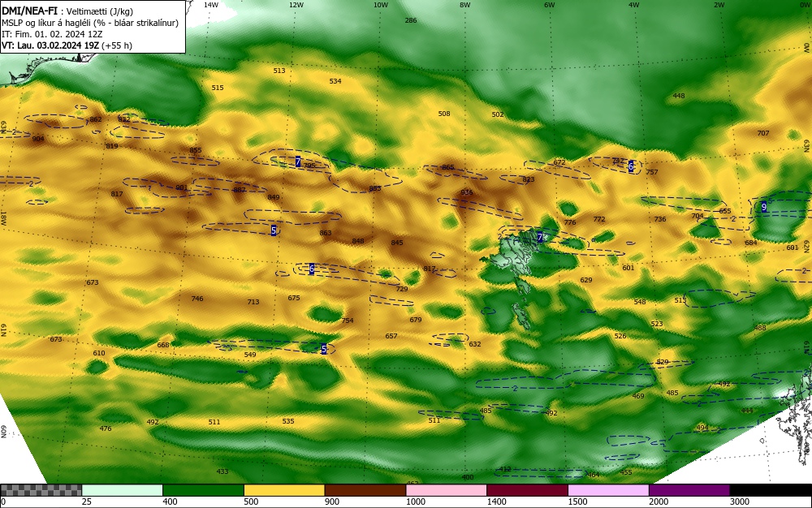Click the 8W longitude label
Image resolution: width=812 pixels, height=508 pixels.
[465, 5]
